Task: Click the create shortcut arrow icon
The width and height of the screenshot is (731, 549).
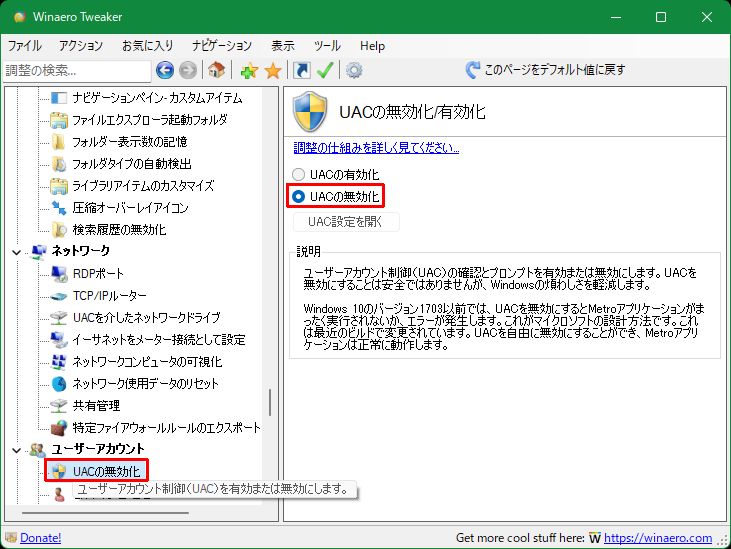Action: point(302,70)
